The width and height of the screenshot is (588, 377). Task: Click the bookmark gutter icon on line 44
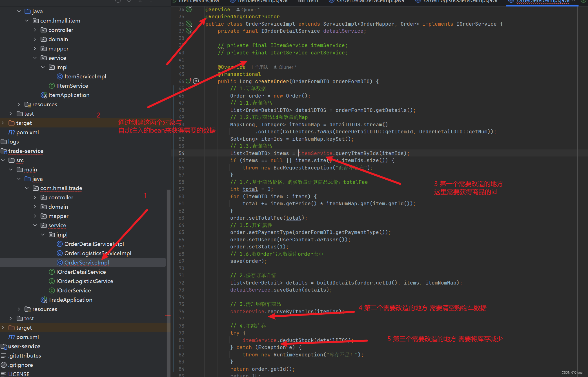pos(197,81)
